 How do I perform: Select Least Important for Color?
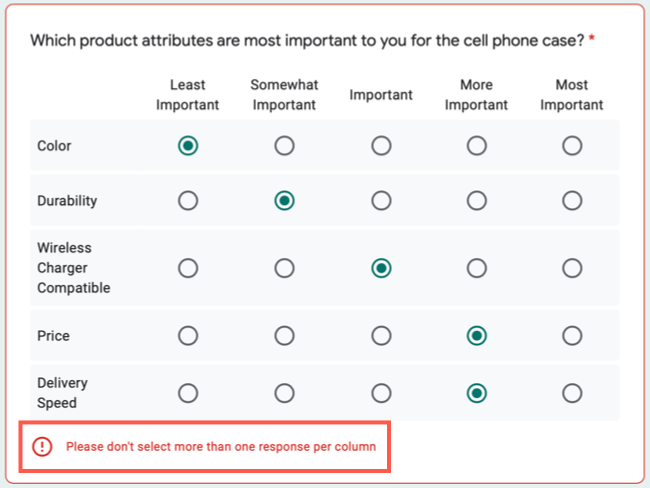tap(188, 146)
